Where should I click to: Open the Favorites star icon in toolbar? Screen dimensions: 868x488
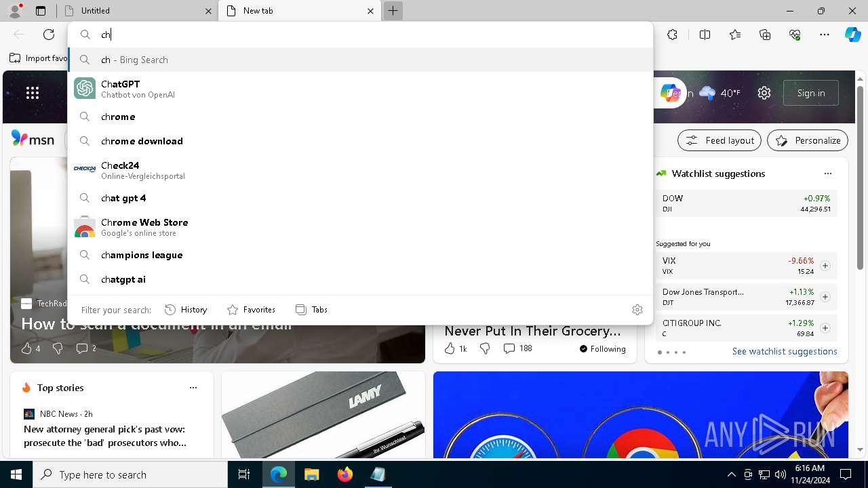point(735,35)
